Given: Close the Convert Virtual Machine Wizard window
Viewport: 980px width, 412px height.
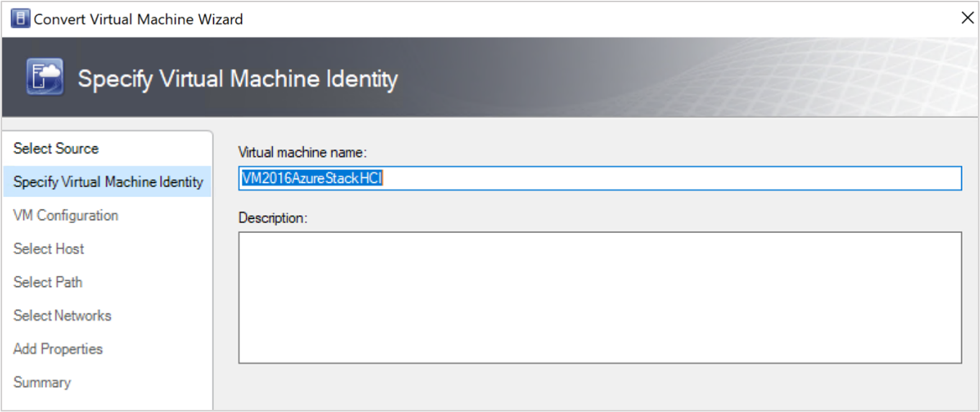Looking at the screenshot, I should coord(968,19).
